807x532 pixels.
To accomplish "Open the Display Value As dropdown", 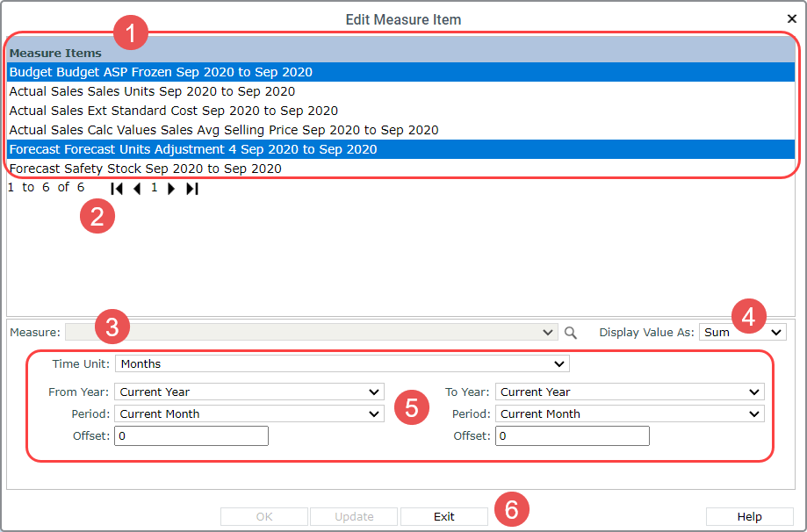I will tap(742, 333).
